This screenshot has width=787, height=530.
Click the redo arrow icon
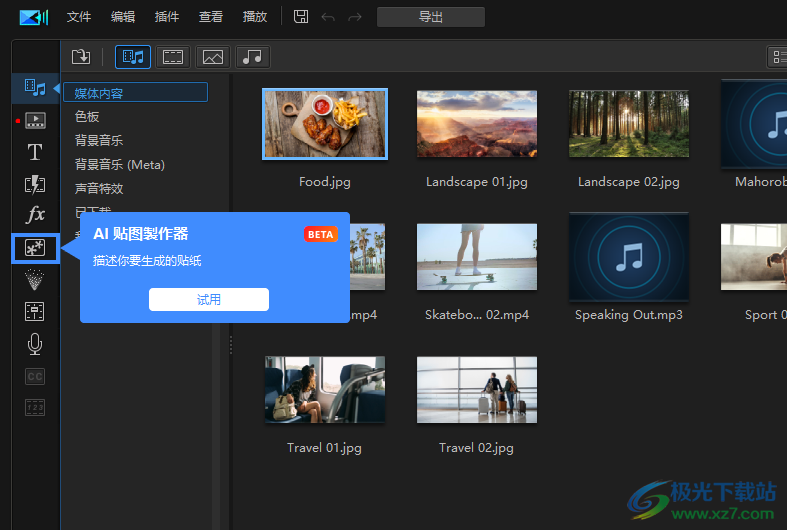point(355,17)
